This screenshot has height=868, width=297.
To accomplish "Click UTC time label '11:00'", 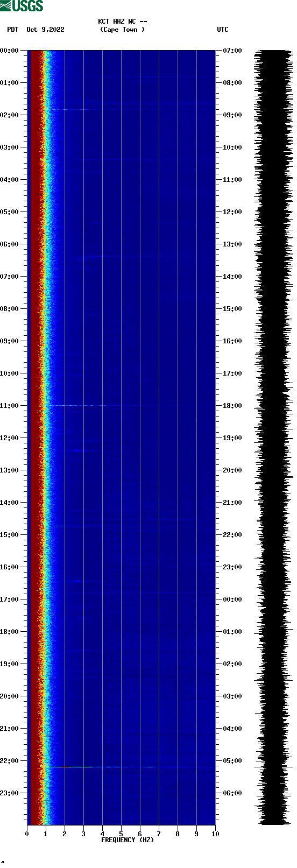I will pyautogui.click(x=232, y=180).
